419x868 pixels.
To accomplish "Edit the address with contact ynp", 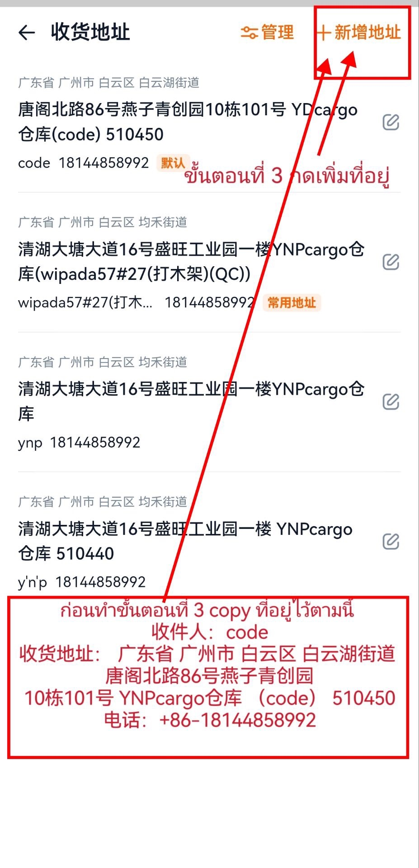I will point(391,401).
